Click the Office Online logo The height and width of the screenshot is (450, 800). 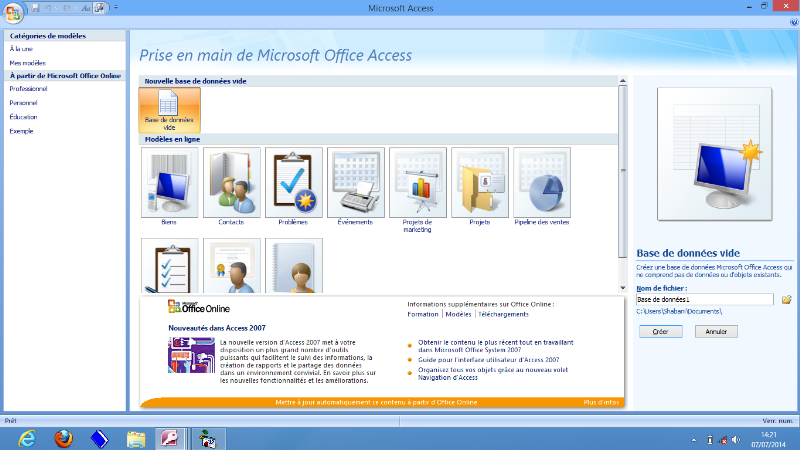(199, 307)
